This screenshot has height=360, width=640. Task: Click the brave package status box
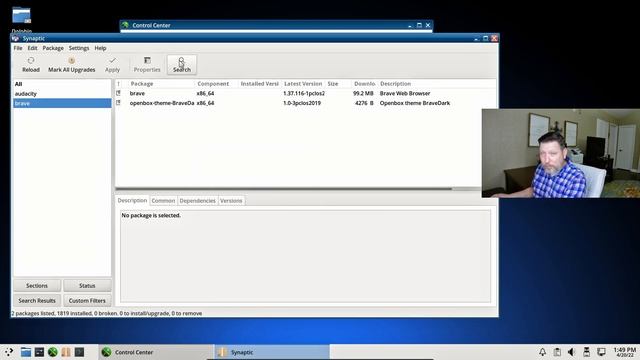(x=118, y=93)
